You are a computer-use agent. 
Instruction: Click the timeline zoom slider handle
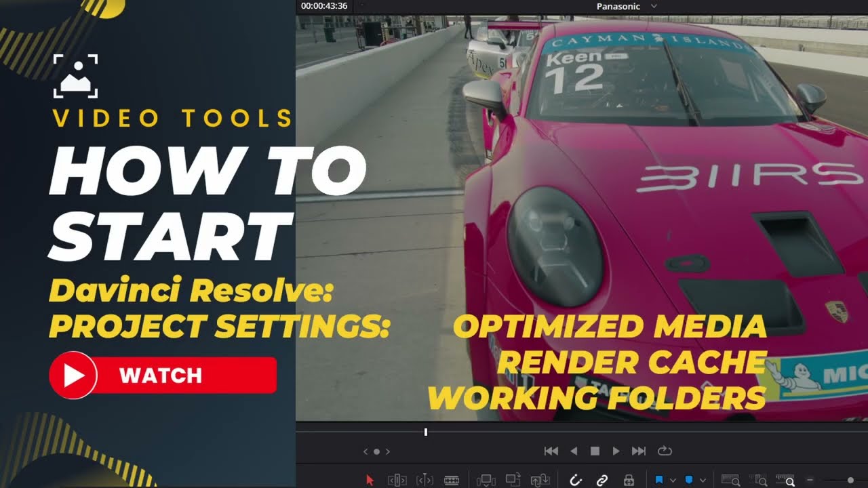850,480
